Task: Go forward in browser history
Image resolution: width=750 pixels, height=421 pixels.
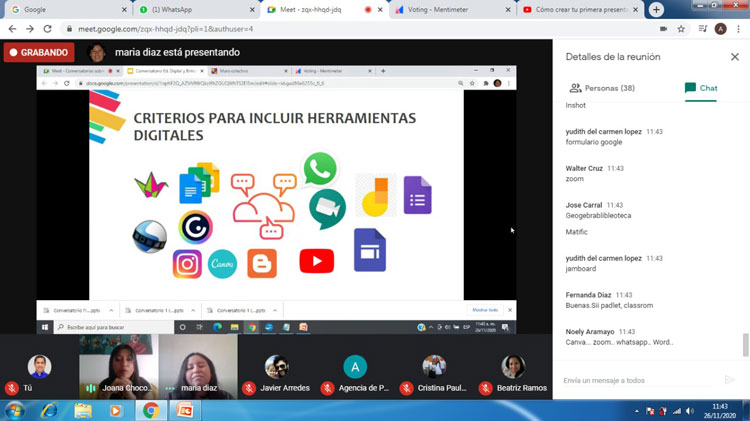Action: point(30,29)
